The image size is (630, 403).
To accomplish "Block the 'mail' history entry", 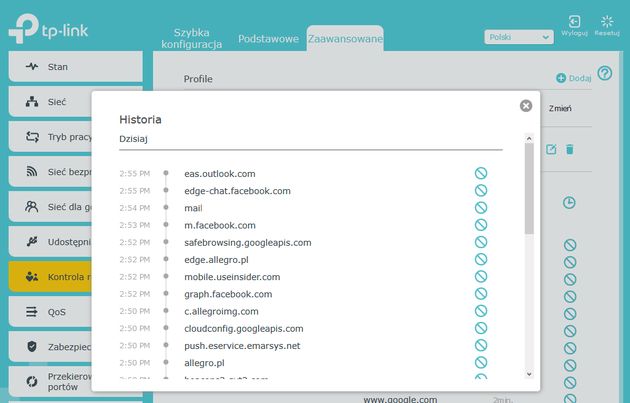I will [x=481, y=208].
